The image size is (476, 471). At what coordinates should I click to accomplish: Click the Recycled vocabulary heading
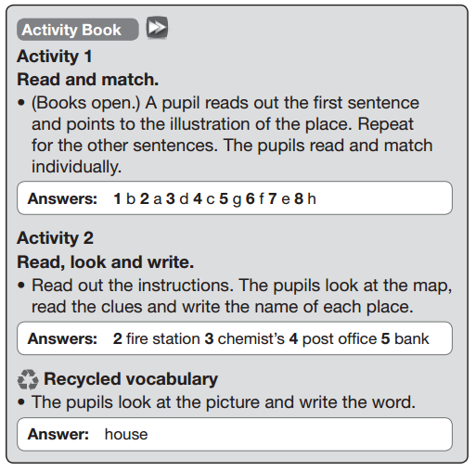pos(131,379)
